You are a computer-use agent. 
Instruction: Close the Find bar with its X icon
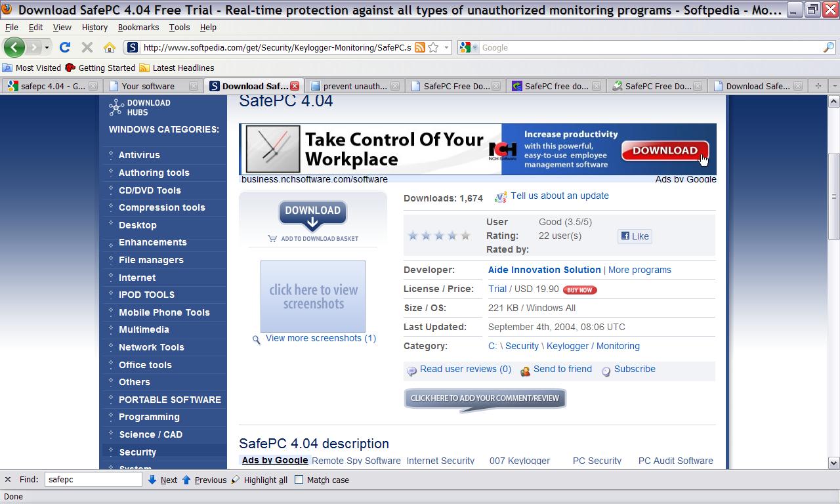click(x=8, y=480)
